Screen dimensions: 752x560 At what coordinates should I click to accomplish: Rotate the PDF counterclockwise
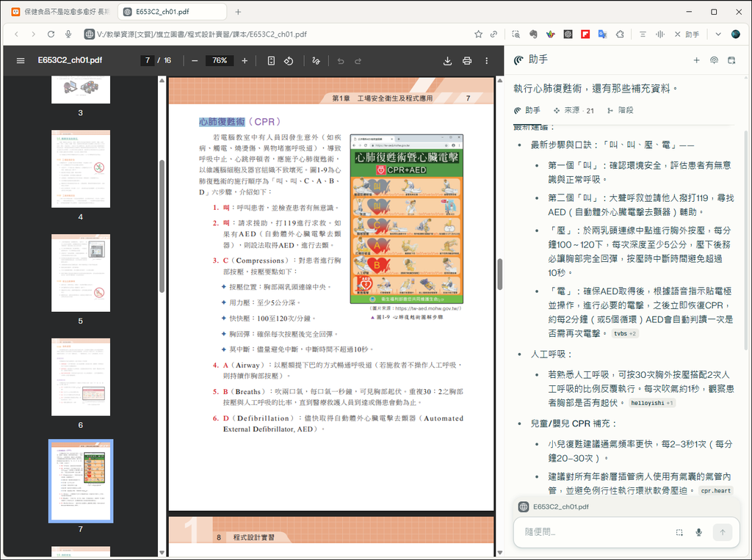click(289, 61)
